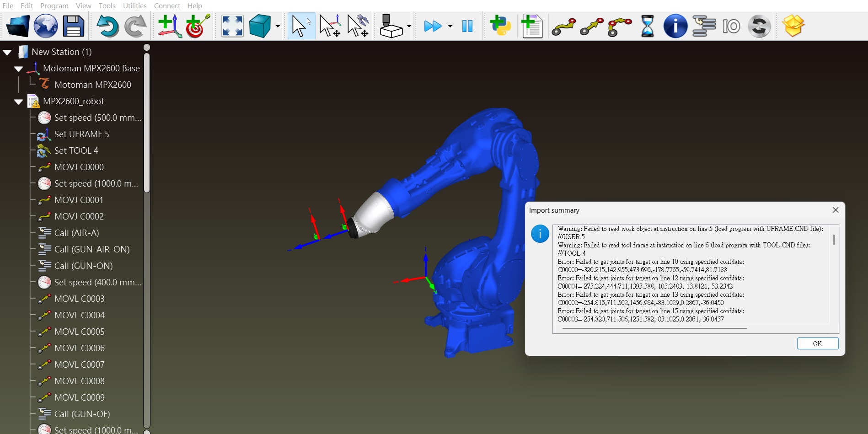Select the Set TOOL 4 instruction
868x434 pixels.
pos(76,150)
